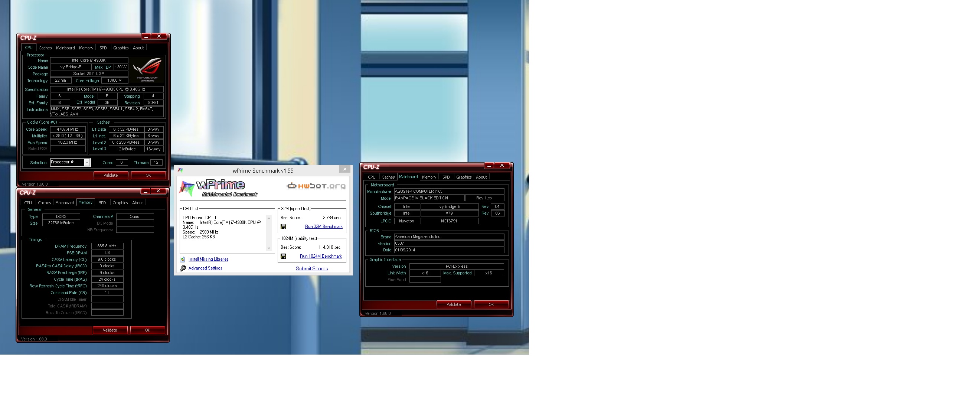
Task: Click the BIOS Version field 0507
Action: pyautogui.click(x=449, y=244)
